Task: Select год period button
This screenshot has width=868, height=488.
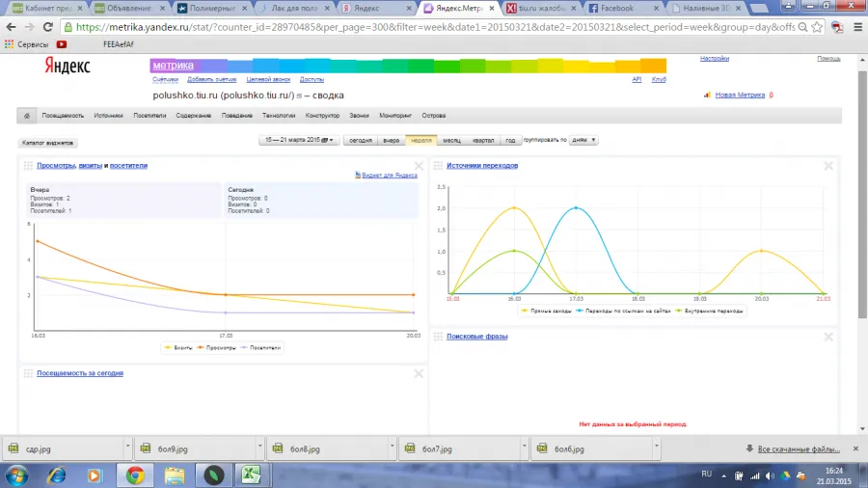Action: [510, 140]
